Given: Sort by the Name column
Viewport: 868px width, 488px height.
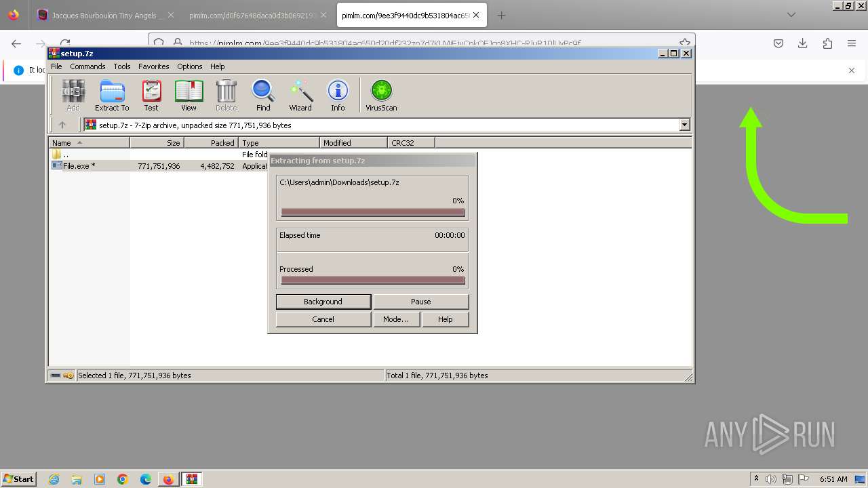Looking at the screenshot, I should 89,143.
